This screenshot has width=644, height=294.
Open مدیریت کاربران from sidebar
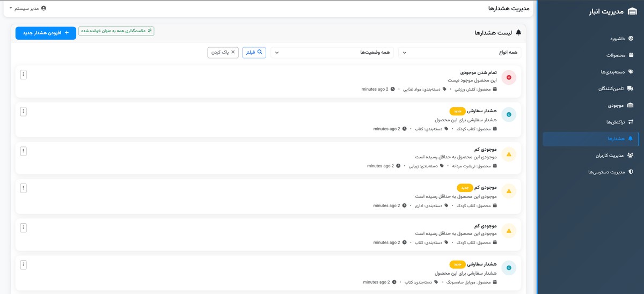(590, 156)
